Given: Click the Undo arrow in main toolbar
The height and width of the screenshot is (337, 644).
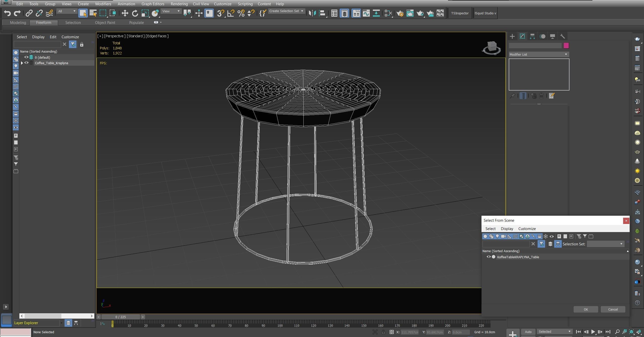Looking at the screenshot, I should pyautogui.click(x=7, y=13).
